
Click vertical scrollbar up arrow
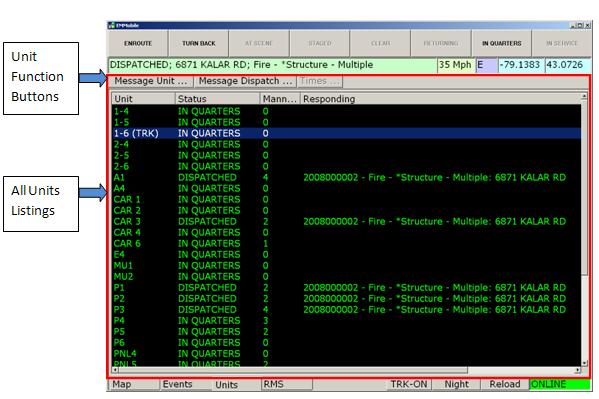(x=584, y=96)
